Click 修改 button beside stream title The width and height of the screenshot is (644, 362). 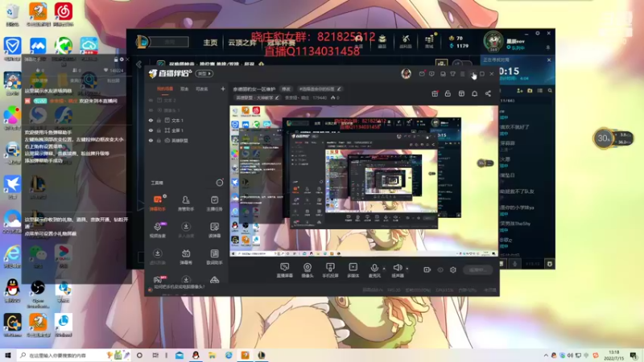287,88
